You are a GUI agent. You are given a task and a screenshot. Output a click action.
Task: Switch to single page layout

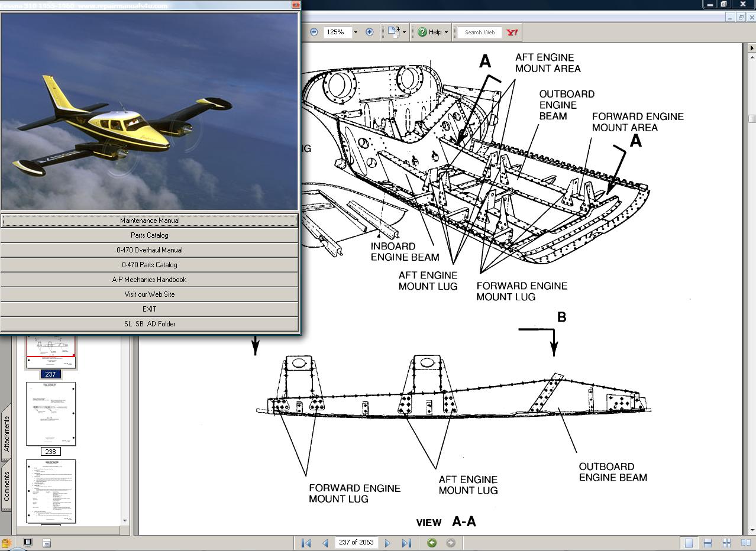689,543
